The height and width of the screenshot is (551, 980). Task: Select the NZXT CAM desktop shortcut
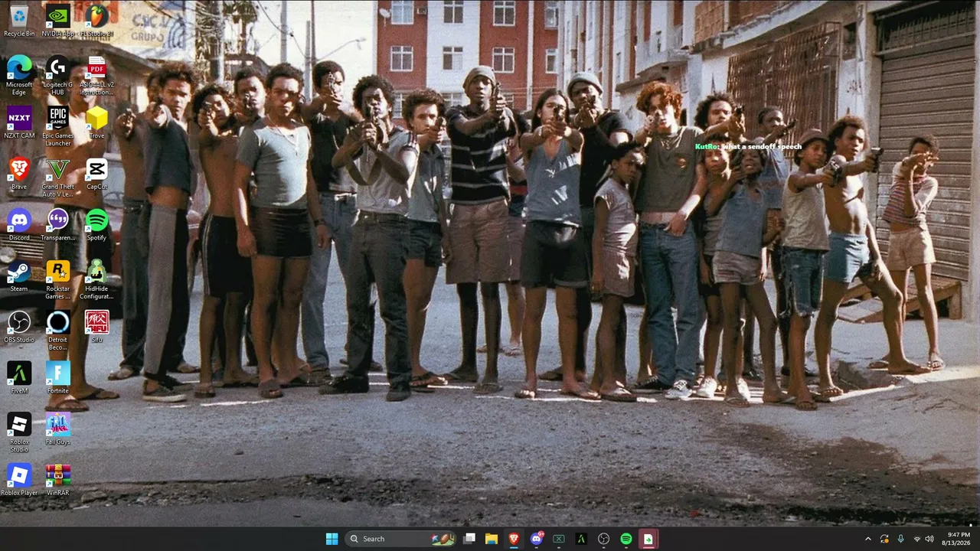pyautogui.click(x=19, y=122)
